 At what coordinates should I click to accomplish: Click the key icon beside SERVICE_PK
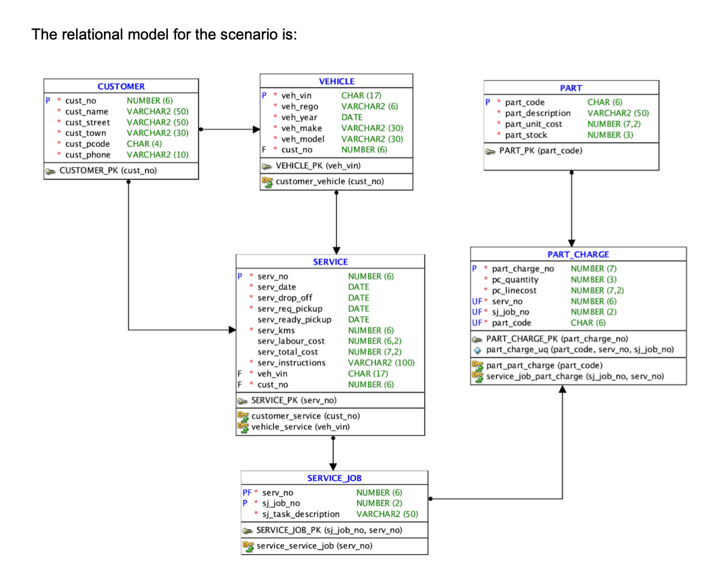(243, 401)
